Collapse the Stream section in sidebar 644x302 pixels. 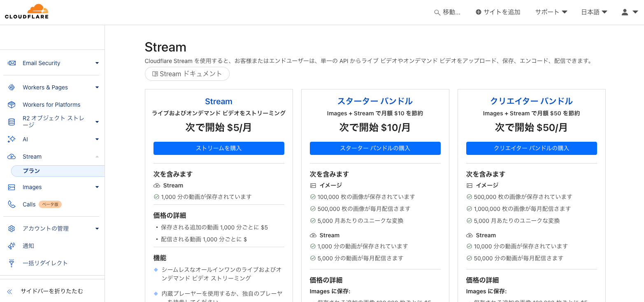(x=97, y=156)
